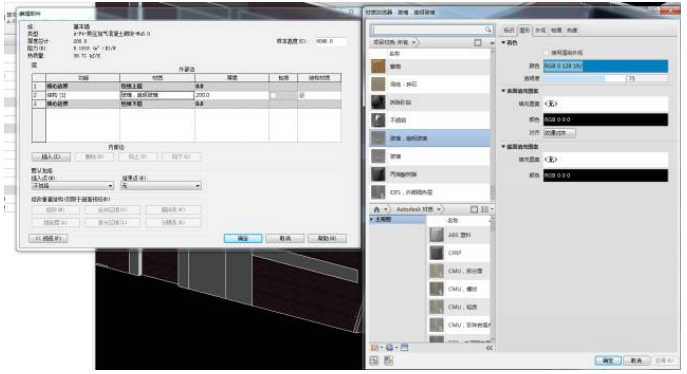This screenshot has width=687, height=374.
Task: Click 取消 in the Edit Assembly dialog
Action: pyautogui.click(x=285, y=238)
